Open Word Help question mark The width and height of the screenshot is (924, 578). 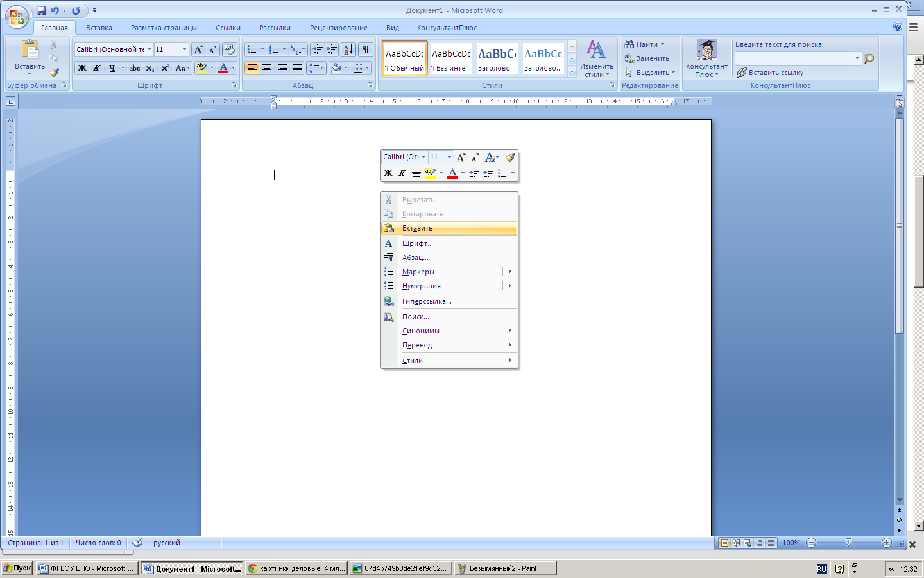click(898, 26)
